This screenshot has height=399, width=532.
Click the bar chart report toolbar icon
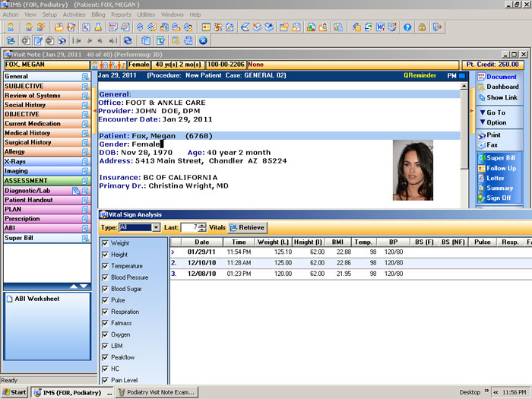311,27
